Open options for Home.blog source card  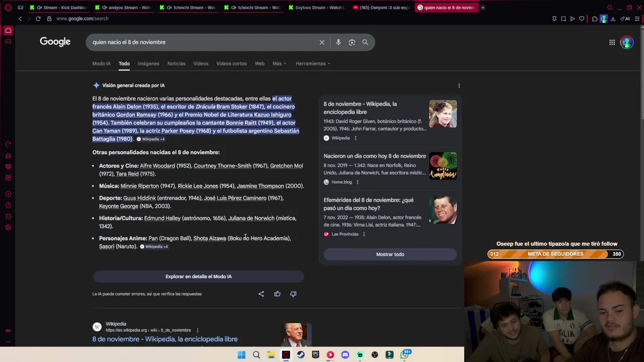pyautogui.click(x=357, y=182)
